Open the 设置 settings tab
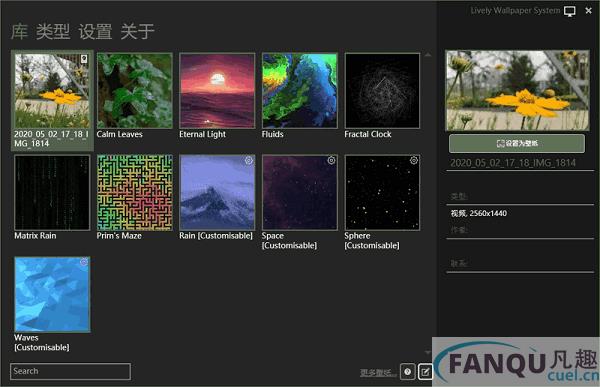 [95, 31]
